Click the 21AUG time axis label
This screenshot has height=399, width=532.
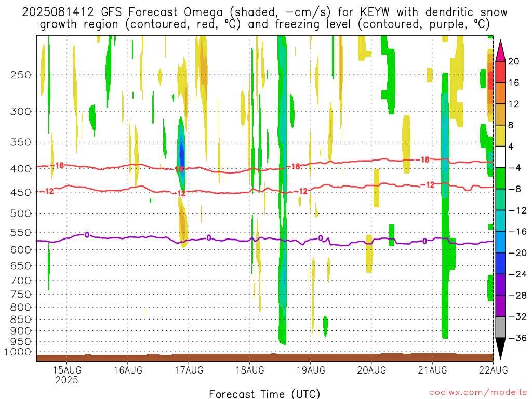tap(433, 370)
